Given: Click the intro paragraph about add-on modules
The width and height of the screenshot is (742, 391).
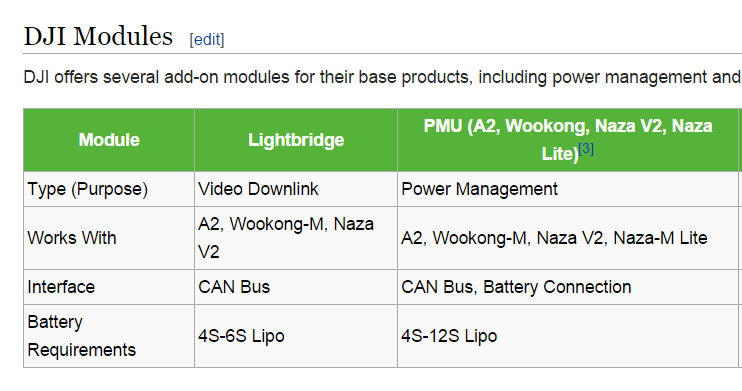Looking at the screenshot, I should tap(382, 77).
